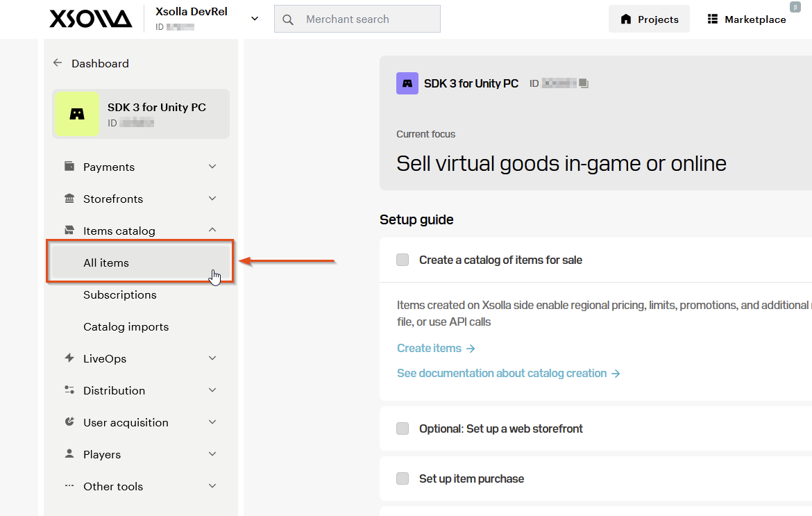Expand the Other tools section
The height and width of the screenshot is (516, 812).
(212, 486)
